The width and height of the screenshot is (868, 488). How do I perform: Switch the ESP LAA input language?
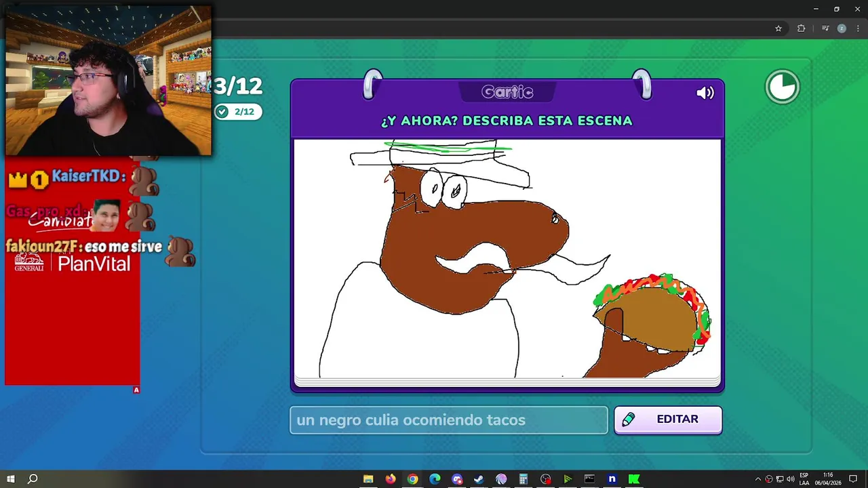[804, 479]
